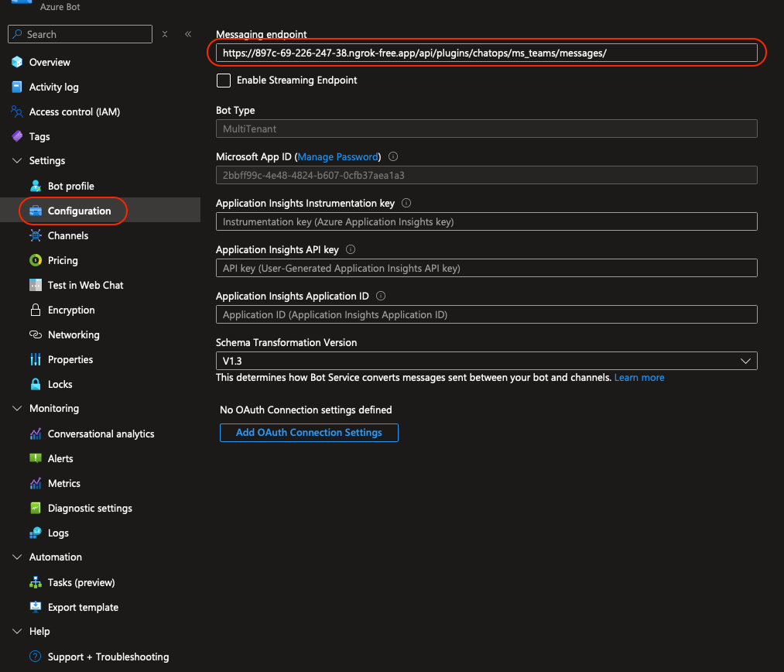Click the green Pricing icon
This screenshot has width=784, height=672.
click(36, 260)
